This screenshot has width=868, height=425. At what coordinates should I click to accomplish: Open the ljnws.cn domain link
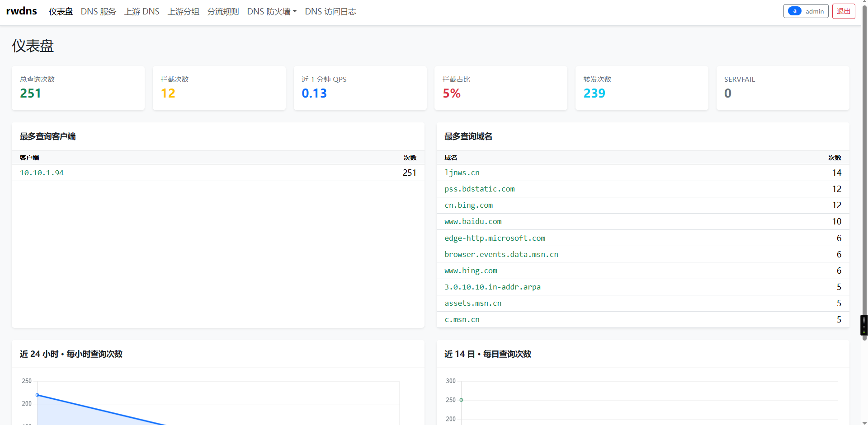(462, 173)
